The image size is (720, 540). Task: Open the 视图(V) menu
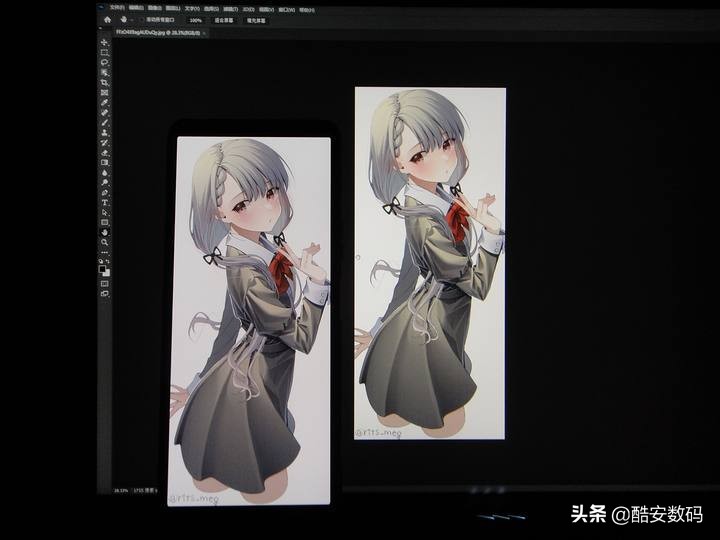267,10
